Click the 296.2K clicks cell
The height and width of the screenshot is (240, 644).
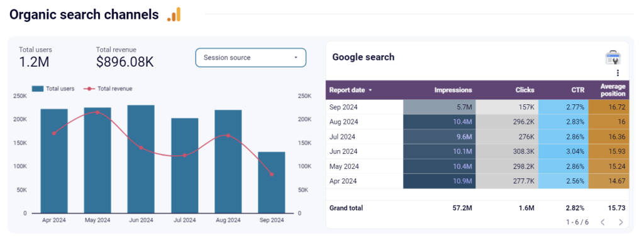pos(507,122)
